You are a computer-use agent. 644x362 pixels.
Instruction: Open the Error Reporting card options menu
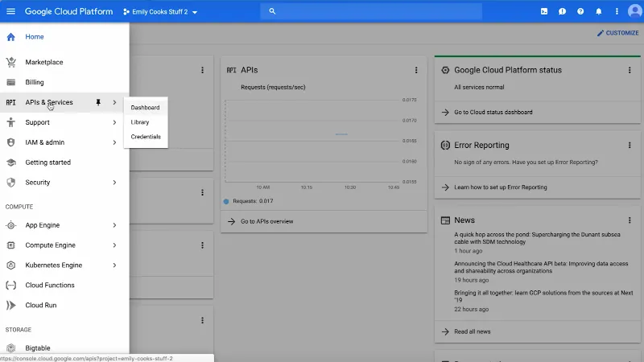630,146
